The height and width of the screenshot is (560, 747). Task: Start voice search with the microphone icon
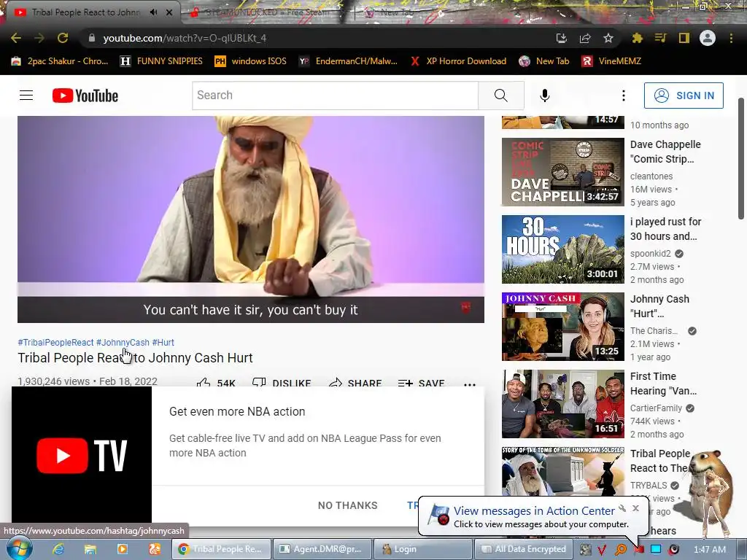[x=544, y=96]
